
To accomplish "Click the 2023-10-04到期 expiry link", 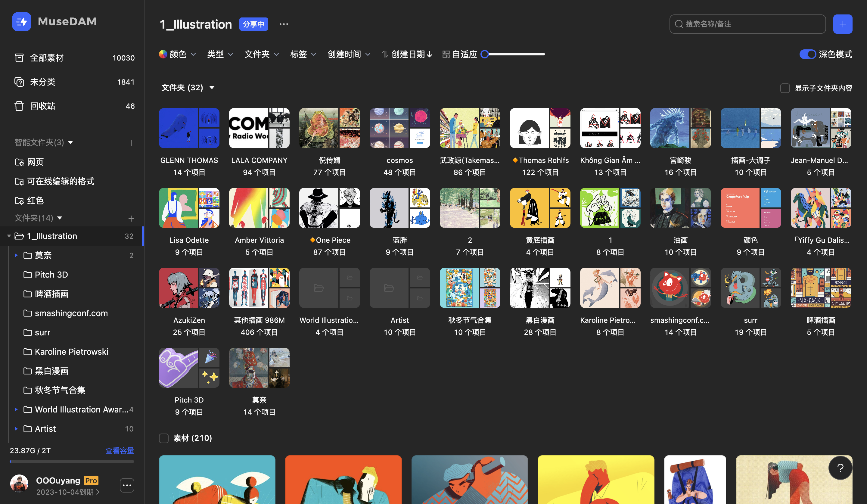I will (x=68, y=492).
